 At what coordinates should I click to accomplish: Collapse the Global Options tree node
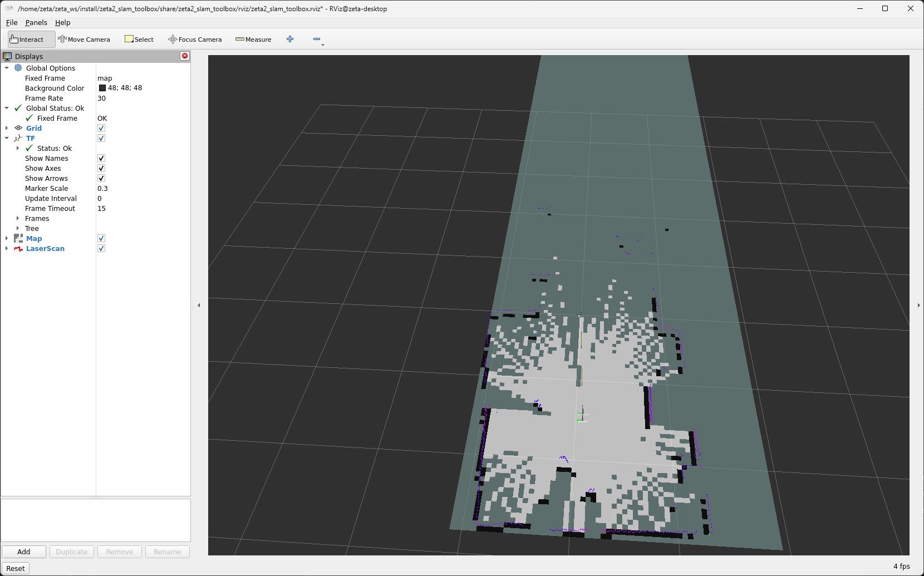7,68
